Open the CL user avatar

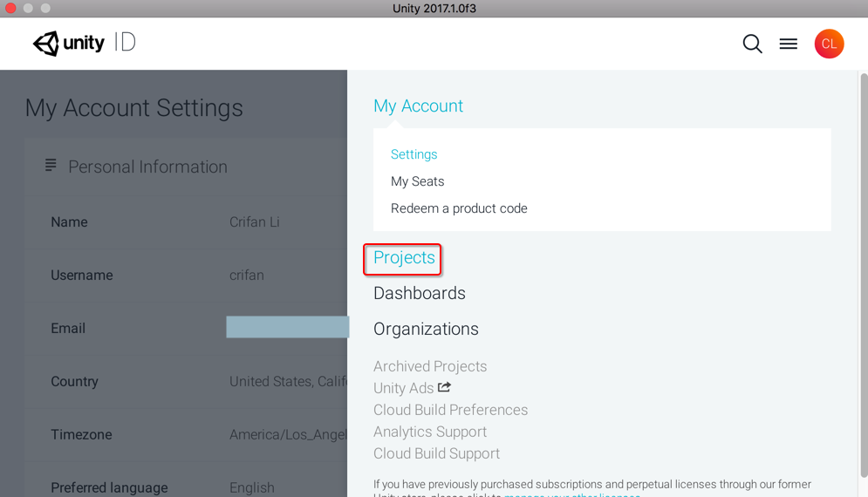tap(829, 44)
